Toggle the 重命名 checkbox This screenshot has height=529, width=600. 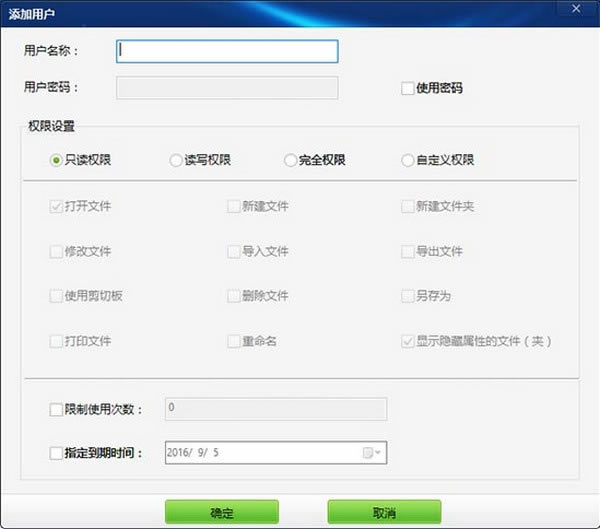[x=233, y=341]
